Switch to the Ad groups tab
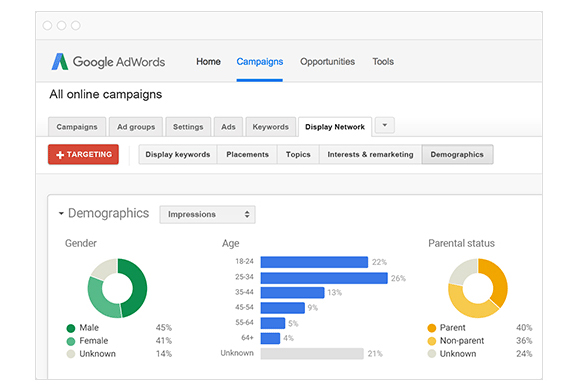The image size is (579, 388). 136,127
